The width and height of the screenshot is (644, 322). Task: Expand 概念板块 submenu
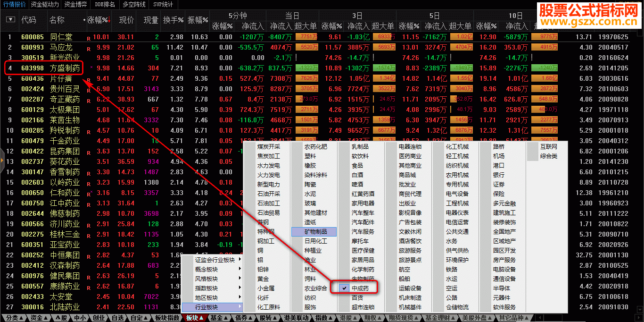pos(212,269)
